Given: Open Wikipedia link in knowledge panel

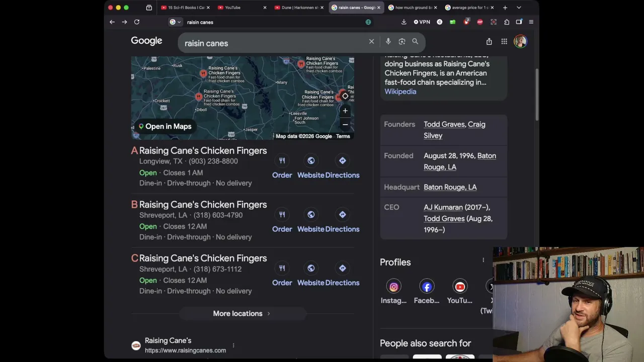Looking at the screenshot, I should click(400, 92).
